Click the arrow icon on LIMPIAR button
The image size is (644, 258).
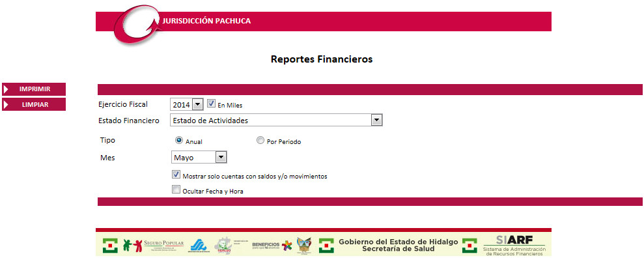(x=6, y=104)
